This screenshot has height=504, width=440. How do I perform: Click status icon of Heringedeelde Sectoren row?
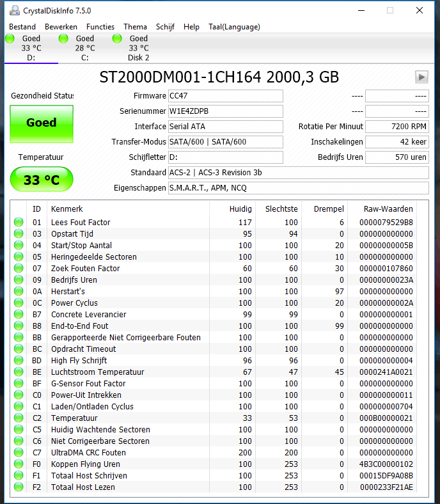[x=19, y=257]
